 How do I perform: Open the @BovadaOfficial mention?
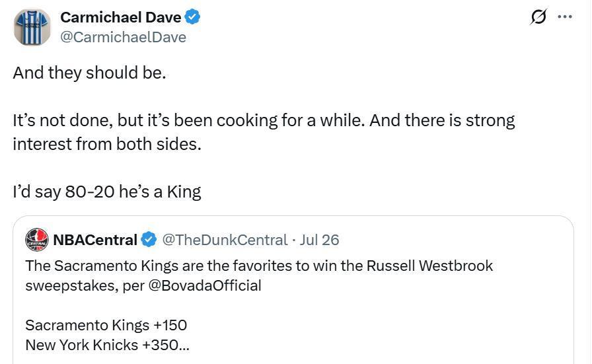[205, 286]
